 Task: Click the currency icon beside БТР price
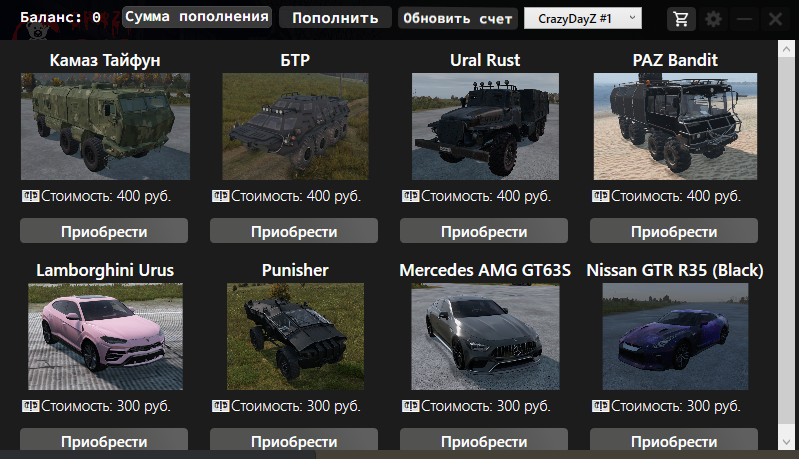pyautogui.click(x=221, y=196)
